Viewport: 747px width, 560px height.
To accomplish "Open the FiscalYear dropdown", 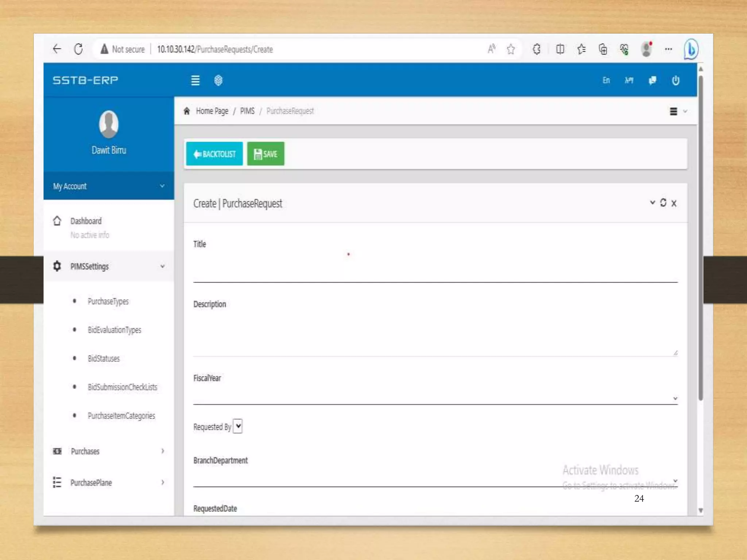I will (x=435, y=398).
